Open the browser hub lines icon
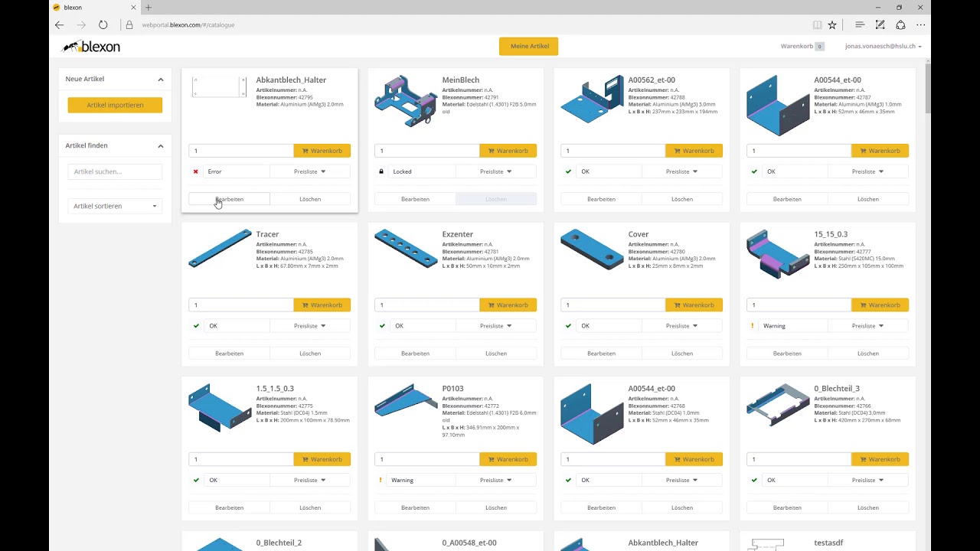The height and width of the screenshot is (551, 980). pyautogui.click(x=860, y=24)
